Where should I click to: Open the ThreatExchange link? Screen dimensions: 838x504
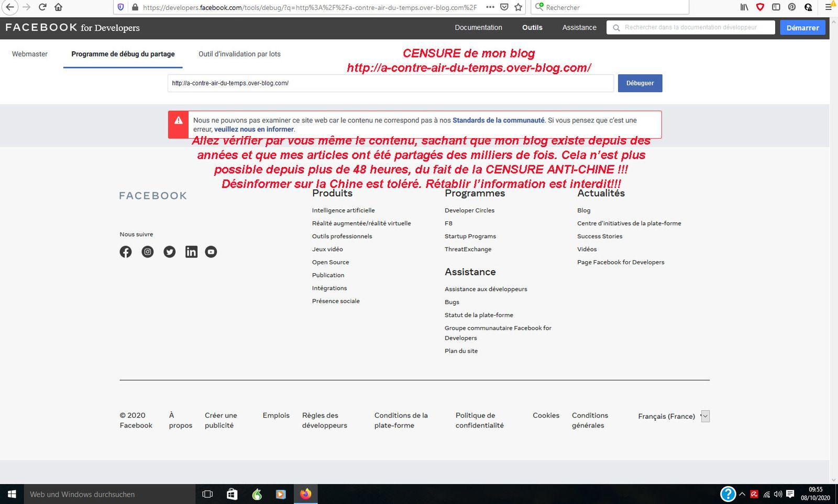pyautogui.click(x=468, y=249)
